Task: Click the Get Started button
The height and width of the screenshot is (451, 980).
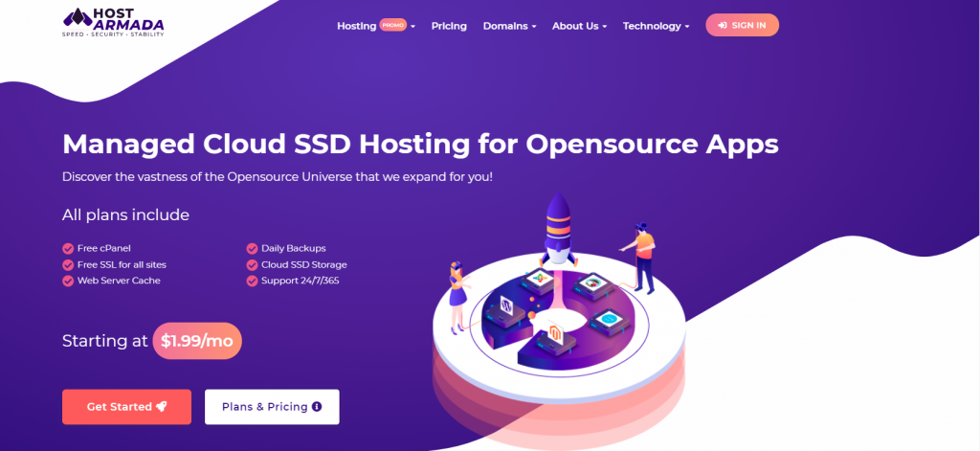Action: (127, 407)
